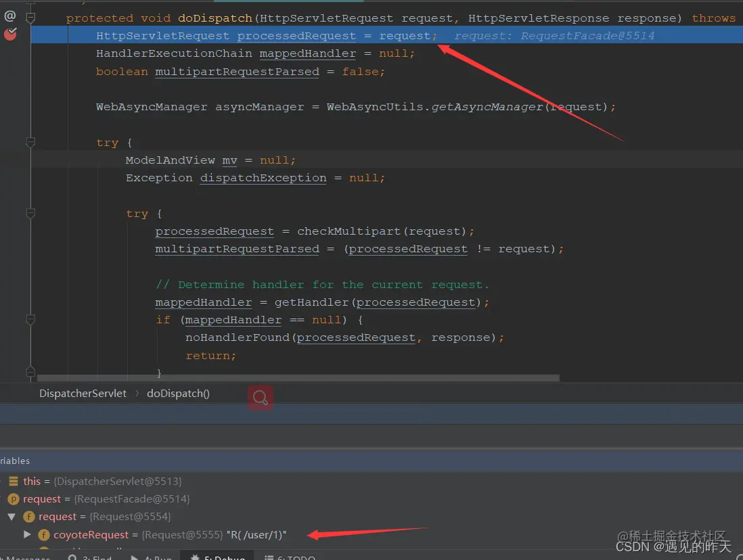
Task: Click the 'Determine handler' code comment
Action: point(322,285)
